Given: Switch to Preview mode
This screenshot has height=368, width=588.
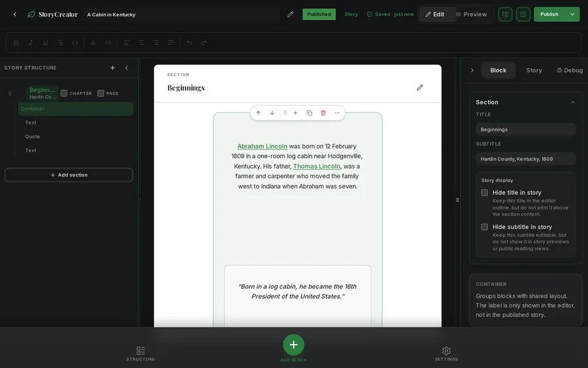Looking at the screenshot, I should (471, 14).
